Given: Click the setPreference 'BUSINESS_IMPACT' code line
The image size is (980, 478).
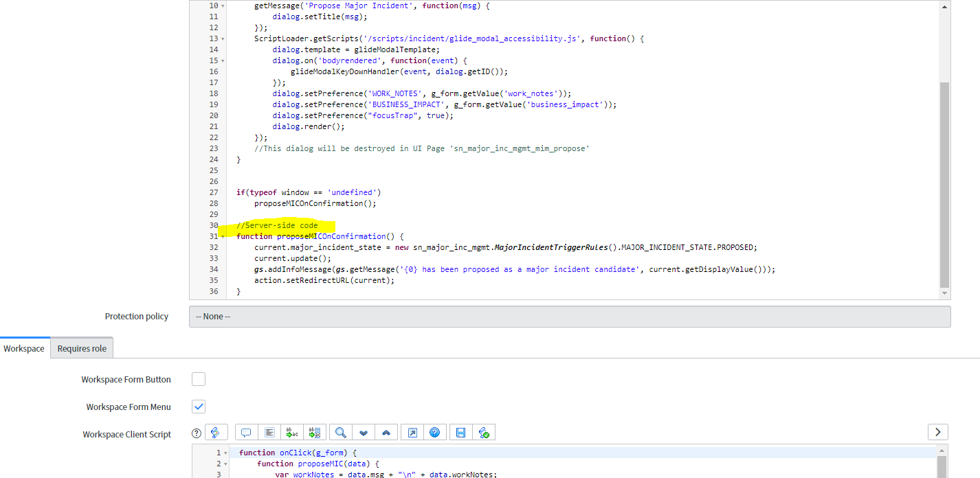Looking at the screenshot, I should (x=445, y=104).
